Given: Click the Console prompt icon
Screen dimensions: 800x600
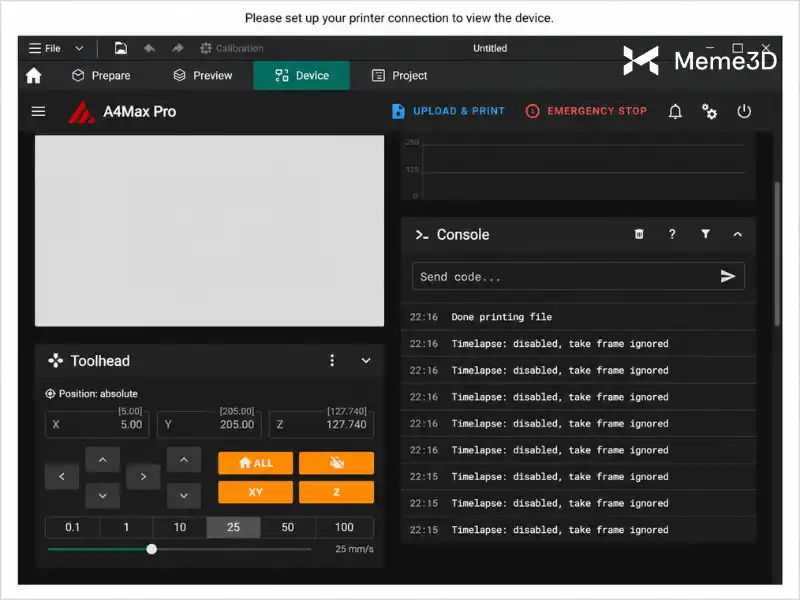Looking at the screenshot, I should 421,235.
